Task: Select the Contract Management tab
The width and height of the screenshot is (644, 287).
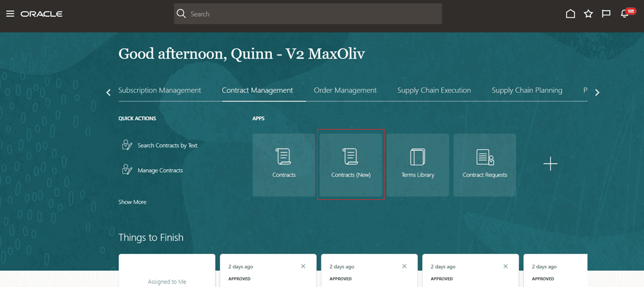Action: point(257,90)
